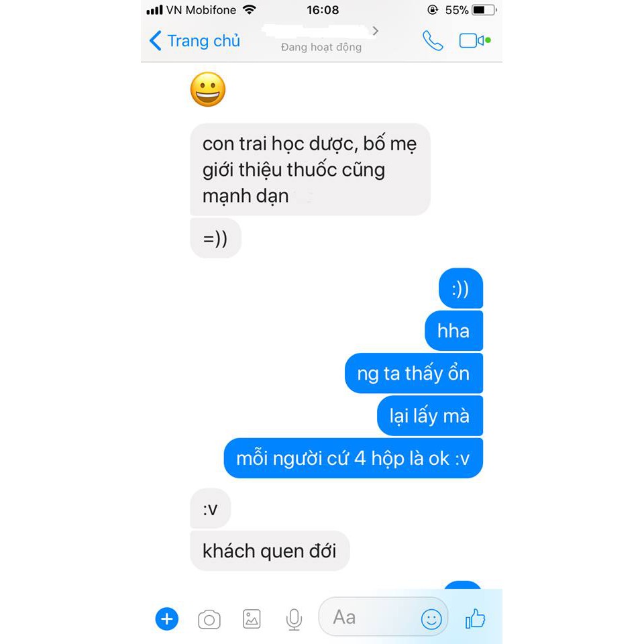
Task: Record a voice message with microphone icon
Action: point(294,619)
